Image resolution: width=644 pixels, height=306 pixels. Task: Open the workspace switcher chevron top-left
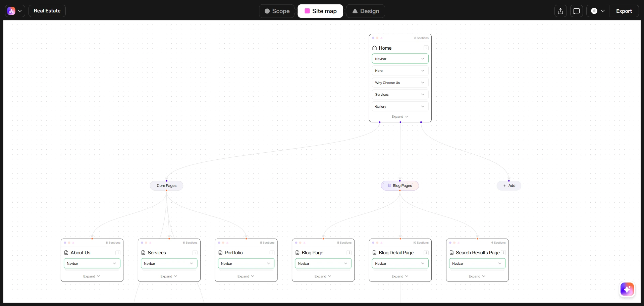point(20,11)
